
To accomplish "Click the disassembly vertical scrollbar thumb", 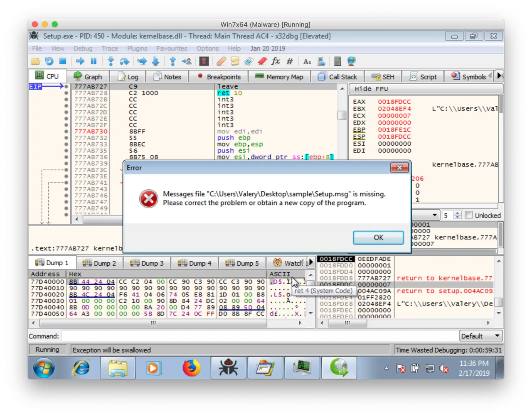I will pyautogui.click(x=342, y=115).
